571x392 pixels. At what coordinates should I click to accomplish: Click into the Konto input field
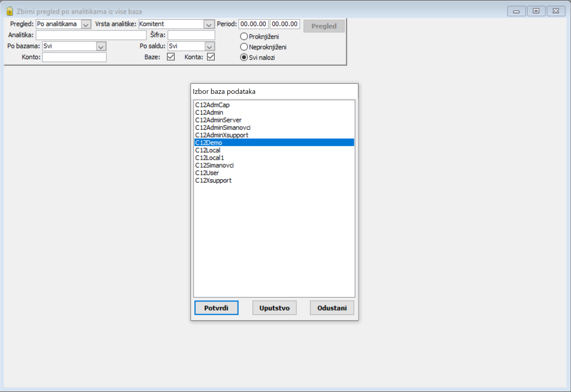pyautogui.click(x=74, y=57)
